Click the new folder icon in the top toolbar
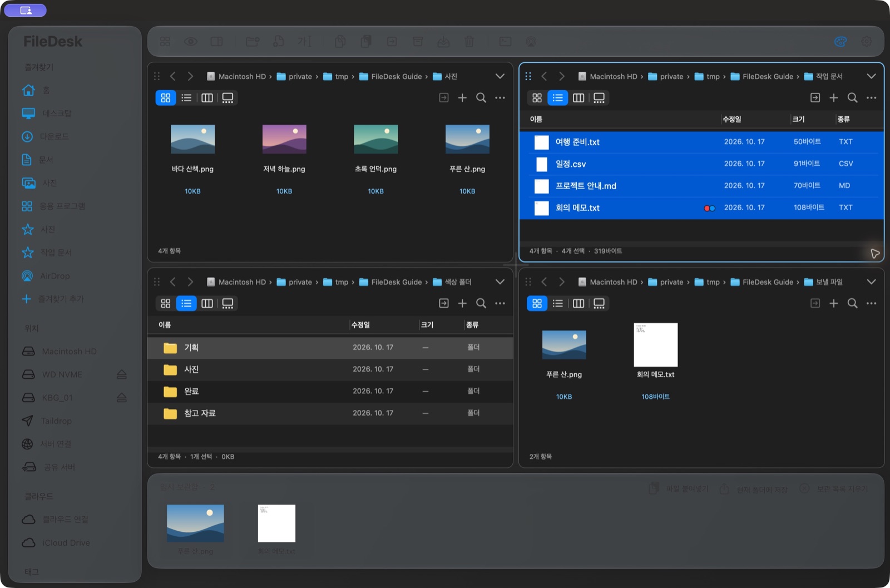Viewport: 890px width, 588px height. pyautogui.click(x=253, y=42)
